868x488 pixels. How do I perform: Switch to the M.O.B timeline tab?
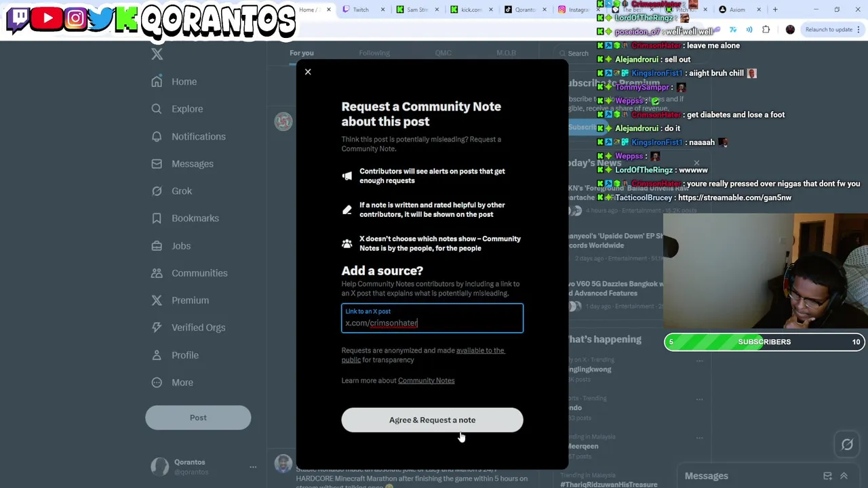(506, 53)
